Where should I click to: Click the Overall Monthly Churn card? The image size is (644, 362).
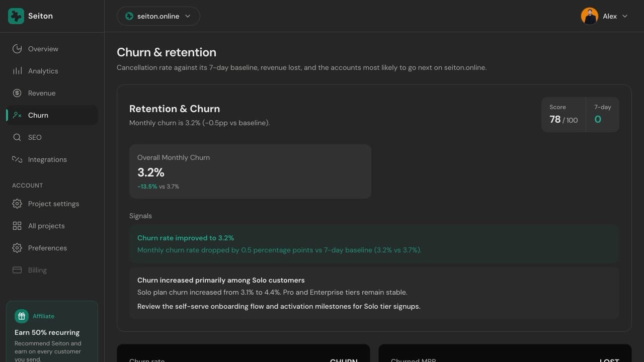point(250,171)
